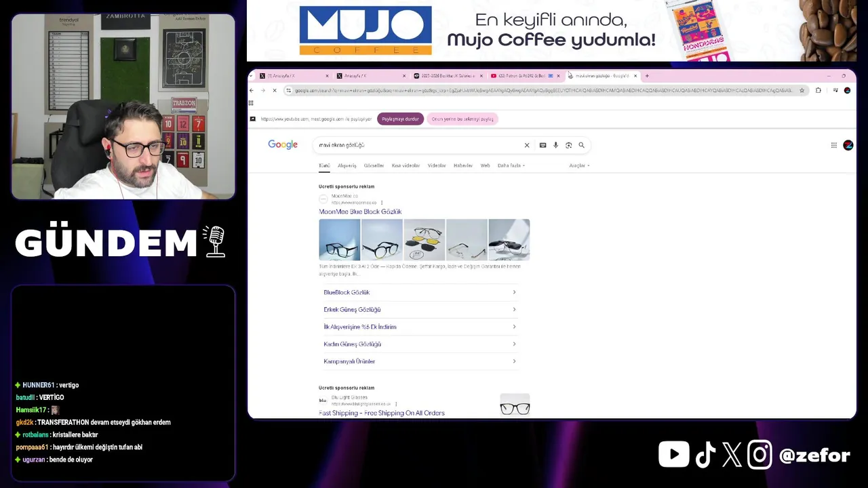Open the on-screen keyboard input tool

542,145
